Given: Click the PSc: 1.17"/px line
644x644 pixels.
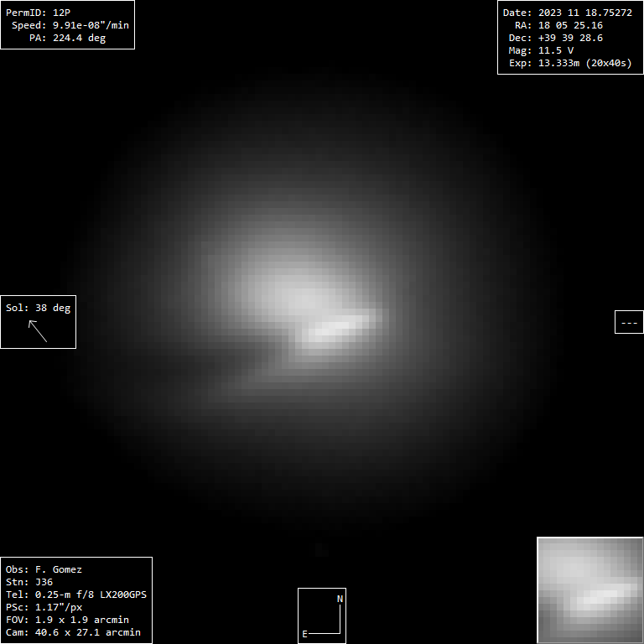Looking at the screenshot, I should [44, 607].
